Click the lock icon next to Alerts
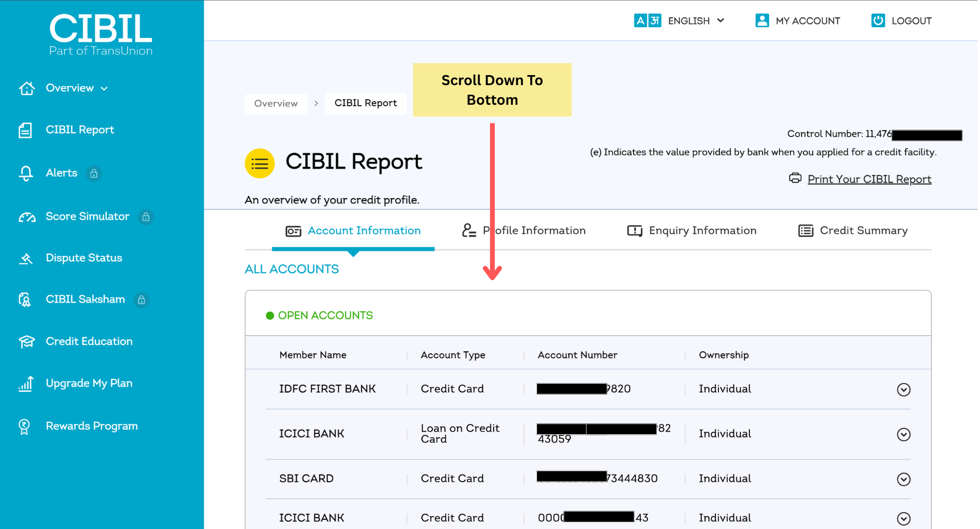 (x=94, y=173)
